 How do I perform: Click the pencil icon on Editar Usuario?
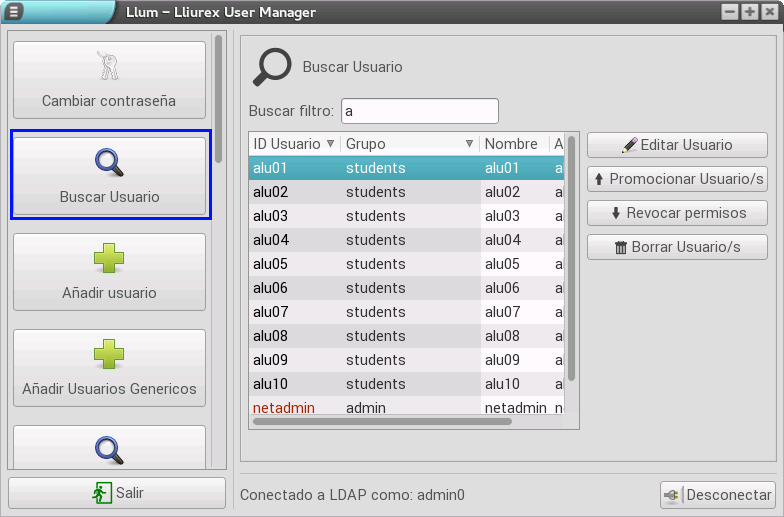tap(629, 145)
